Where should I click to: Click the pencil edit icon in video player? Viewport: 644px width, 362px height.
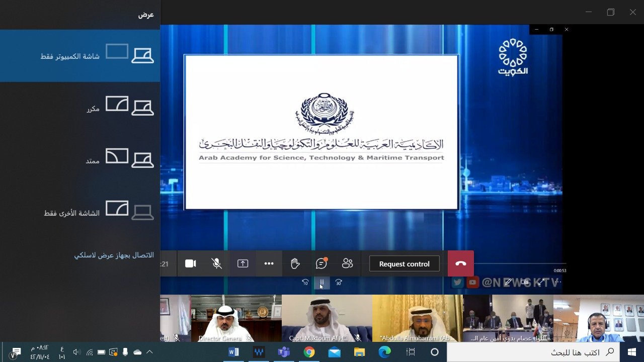click(x=508, y=283)
